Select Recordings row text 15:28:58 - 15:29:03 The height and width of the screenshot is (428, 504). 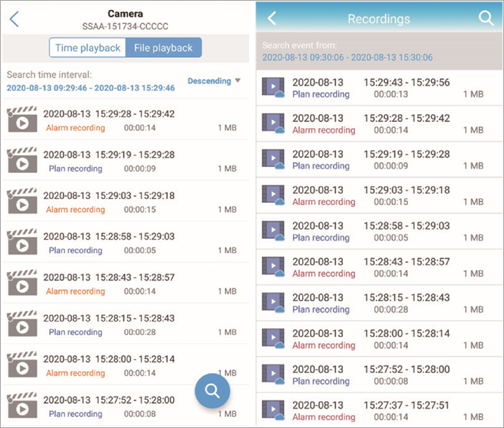point(407,226)
